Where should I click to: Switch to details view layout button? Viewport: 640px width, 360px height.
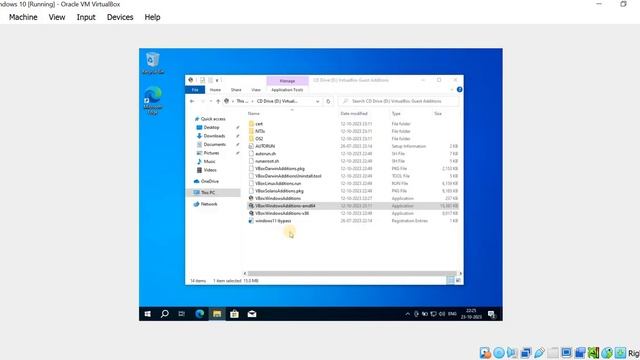tap(451, 281)
